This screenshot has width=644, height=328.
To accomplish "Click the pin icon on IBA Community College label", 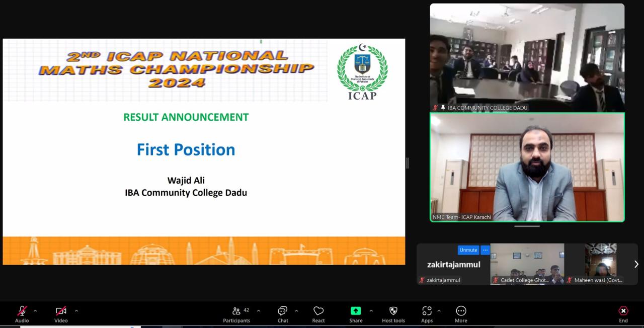I will coord(443,108).
